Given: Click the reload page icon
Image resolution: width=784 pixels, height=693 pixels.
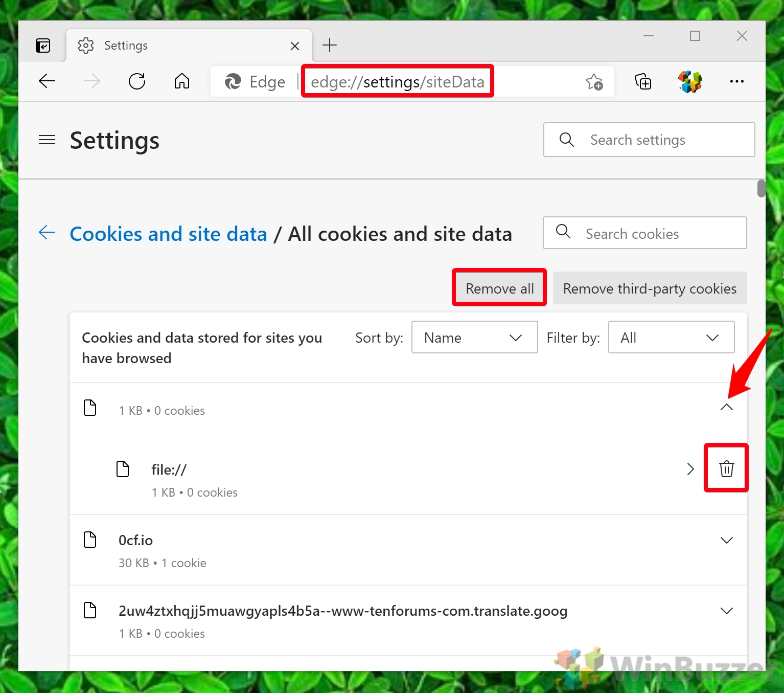Looking at the screenshot, I should (136, 81).
